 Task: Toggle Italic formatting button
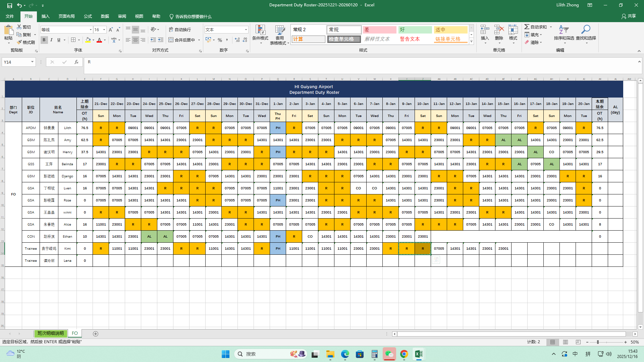(51, 40)
